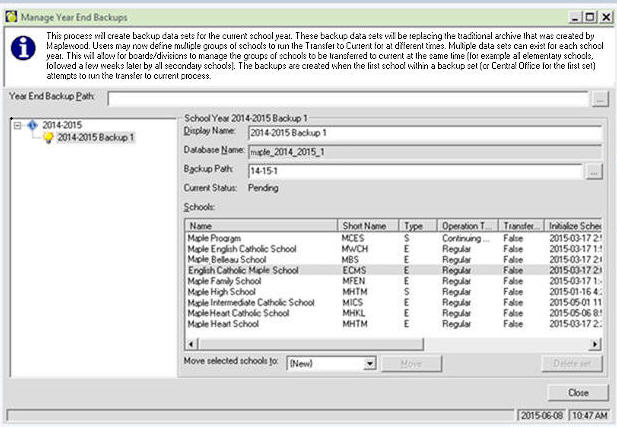617x427 pixels.
Task: Select 2014-2015 Backup 1 in tree
Action: (96, 137)
